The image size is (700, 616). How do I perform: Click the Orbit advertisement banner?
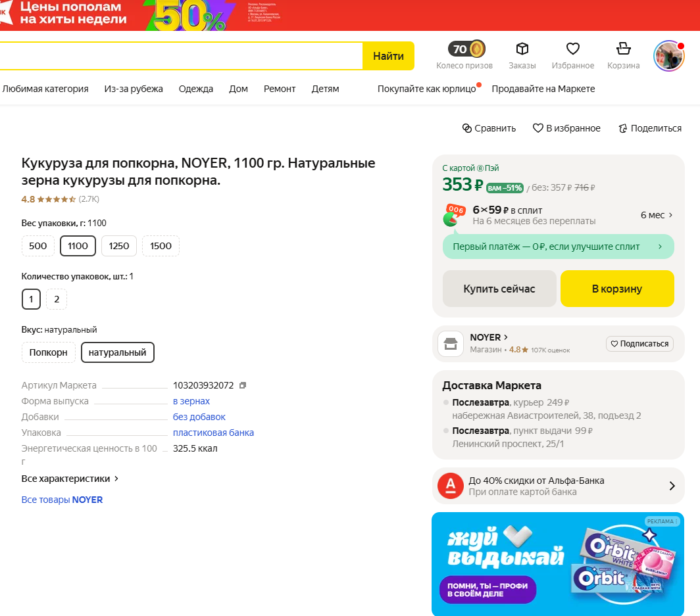click(557, 563)
